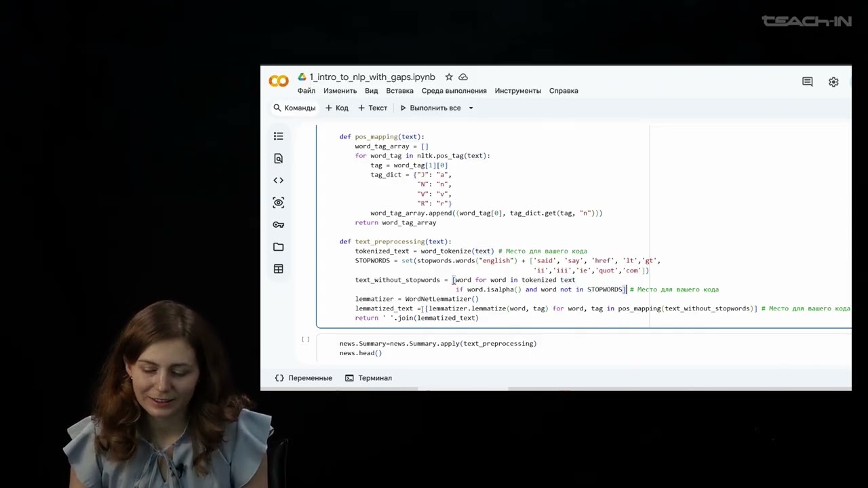Click the line starting 'STOPWORDS = set(stopwords.words'

507,261
